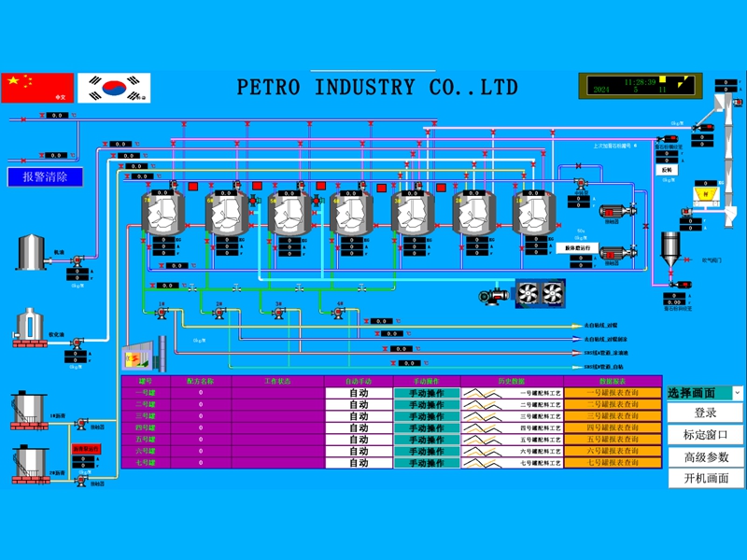Click the 报警清除 alarm clear button

click(x=46, y=177)
